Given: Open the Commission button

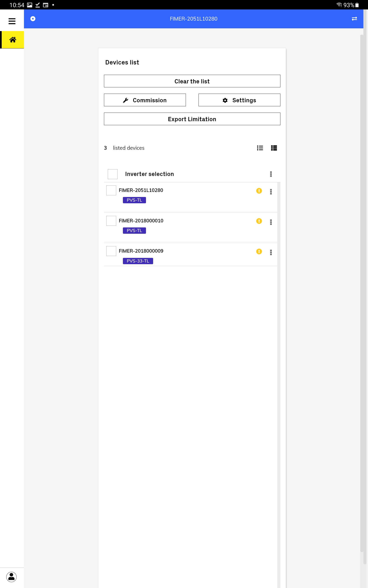Looking at the screenshot, I should (145, 100).
